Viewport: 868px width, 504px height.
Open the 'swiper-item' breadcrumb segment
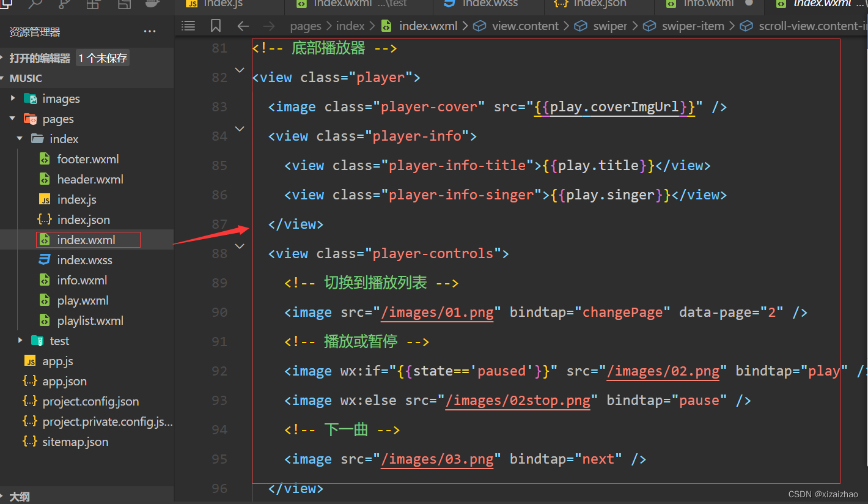pos(693,26)
